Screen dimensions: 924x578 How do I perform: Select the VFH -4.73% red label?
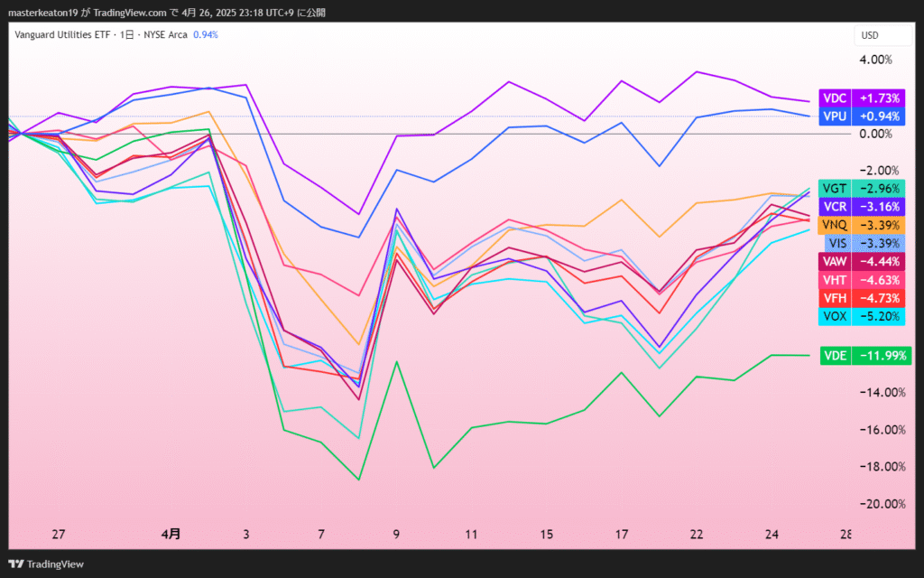pos(862,298)
